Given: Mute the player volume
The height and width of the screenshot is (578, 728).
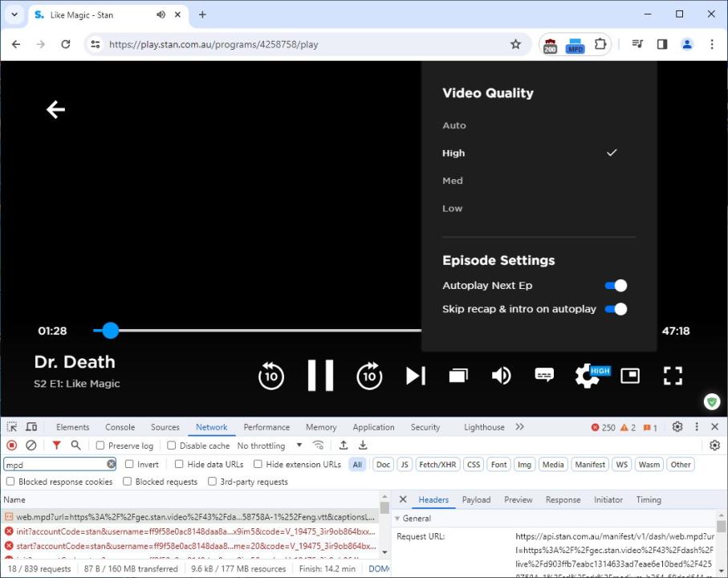Looking at the screenshot, I should (x=502, y=376).
